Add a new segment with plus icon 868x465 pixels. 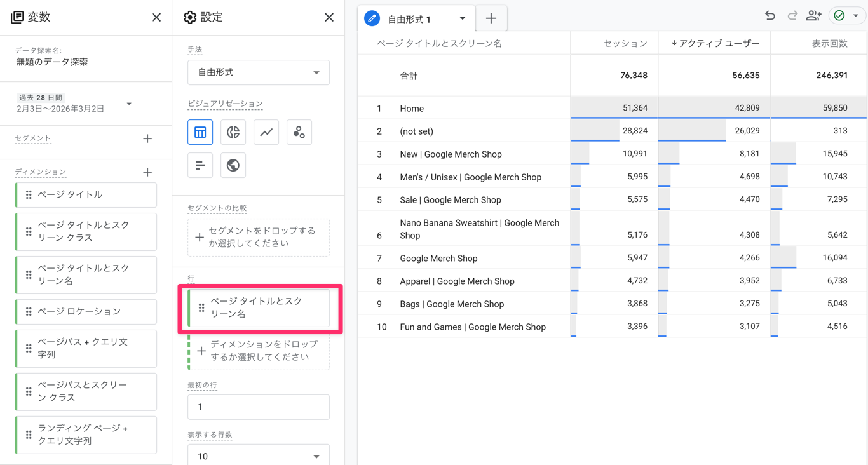pos(147,138)
